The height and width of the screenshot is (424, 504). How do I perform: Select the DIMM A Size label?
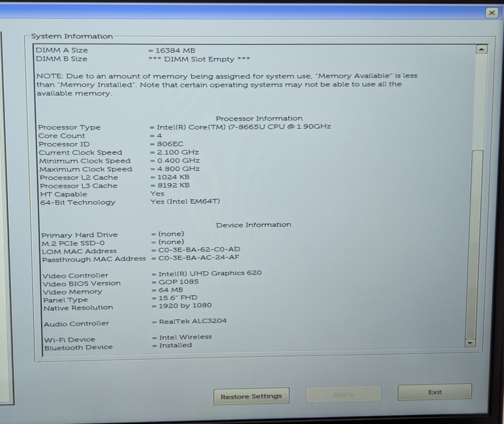62,50
